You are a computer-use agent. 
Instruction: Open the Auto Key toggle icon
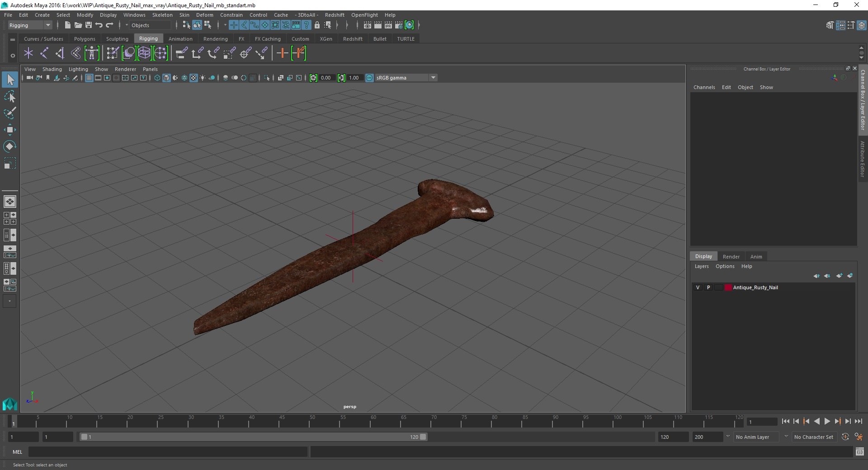pyautogui.click(x=845, y=437)
